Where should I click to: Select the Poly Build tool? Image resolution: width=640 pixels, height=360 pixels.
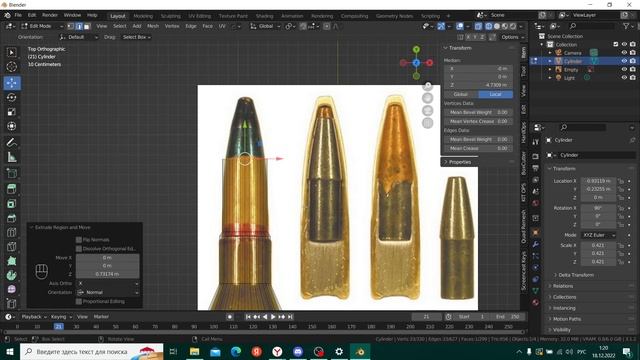(11, 261)
